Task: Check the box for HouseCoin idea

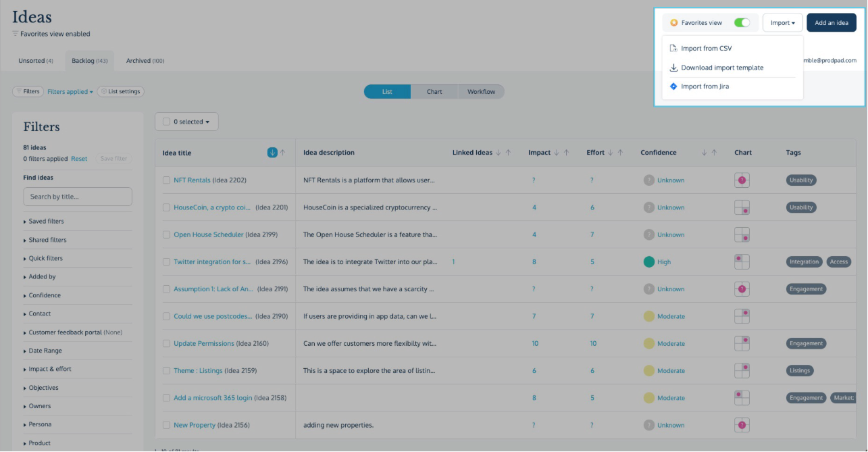Action: pos(167,207)
